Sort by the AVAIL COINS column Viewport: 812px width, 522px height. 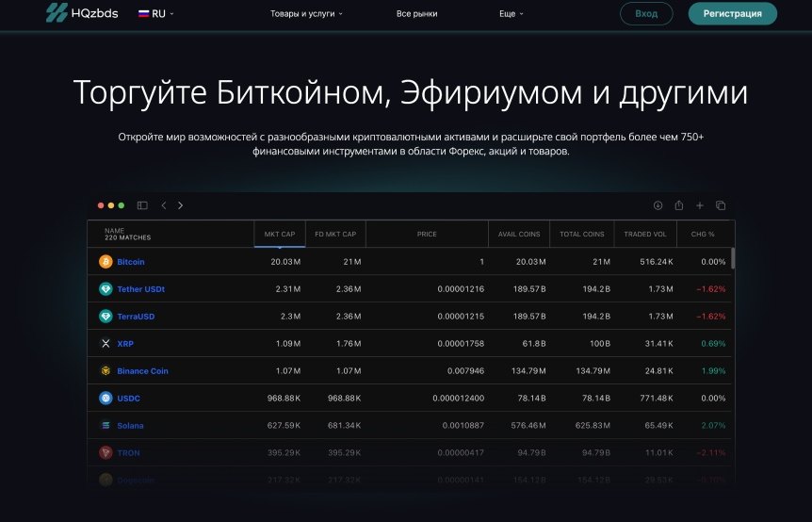[x=519, y=234]
